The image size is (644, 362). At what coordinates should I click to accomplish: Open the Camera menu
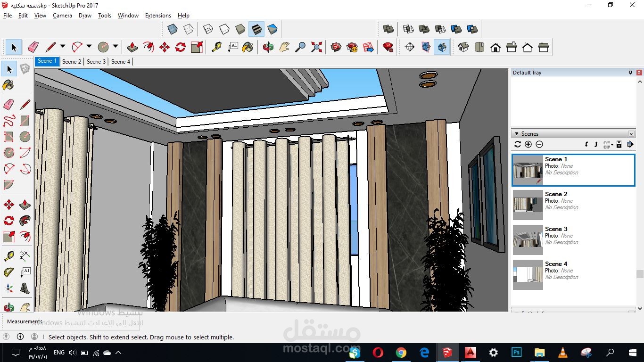point(62,16)
